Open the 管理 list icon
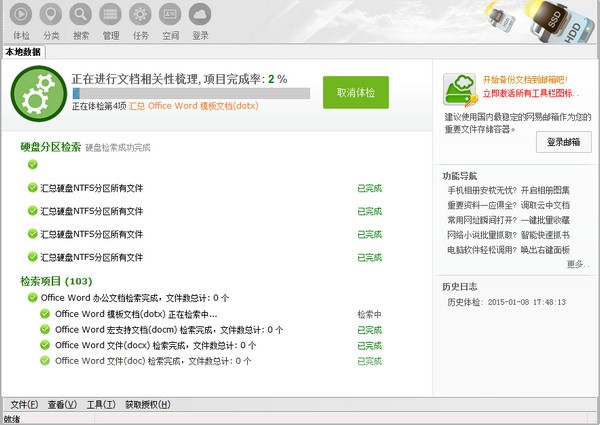600x425 pixels. (110, 15)
